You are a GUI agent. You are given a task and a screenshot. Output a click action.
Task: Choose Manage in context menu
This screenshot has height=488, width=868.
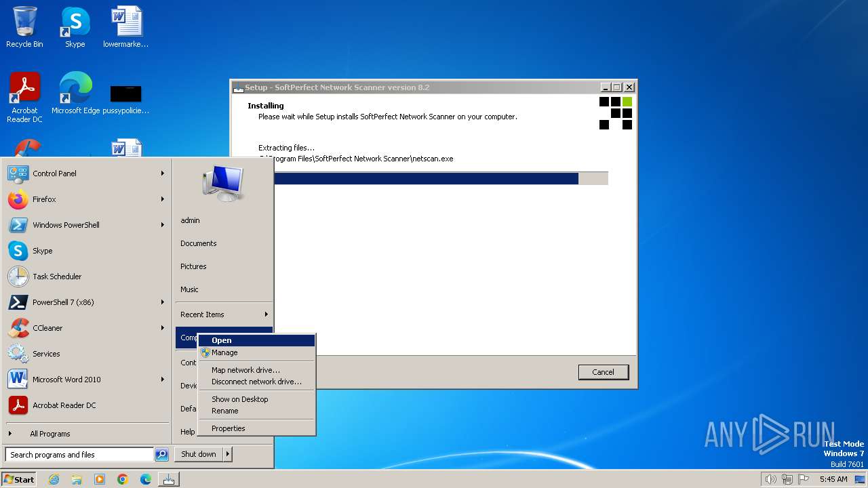coord(256,352)
